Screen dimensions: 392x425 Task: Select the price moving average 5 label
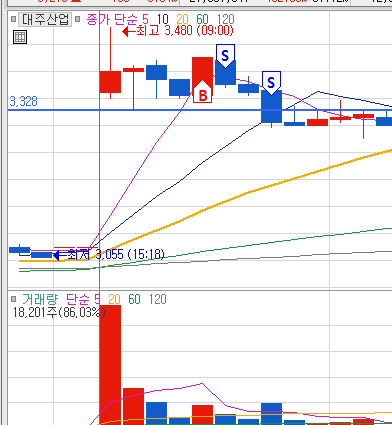(145, 19)
